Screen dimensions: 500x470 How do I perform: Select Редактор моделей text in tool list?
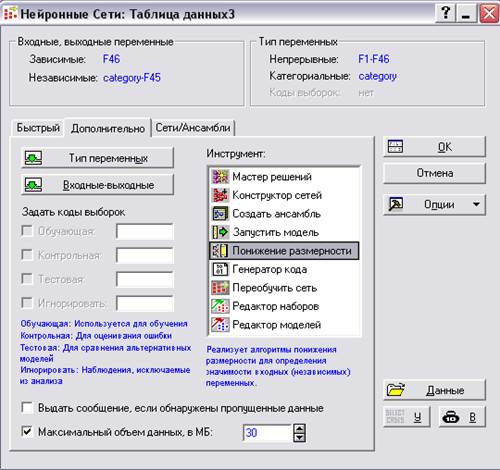tap(277, 325)
